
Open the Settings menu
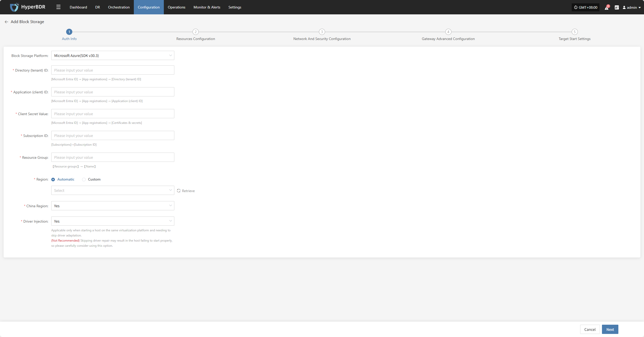pyautogui.click(x=235, y=7)
